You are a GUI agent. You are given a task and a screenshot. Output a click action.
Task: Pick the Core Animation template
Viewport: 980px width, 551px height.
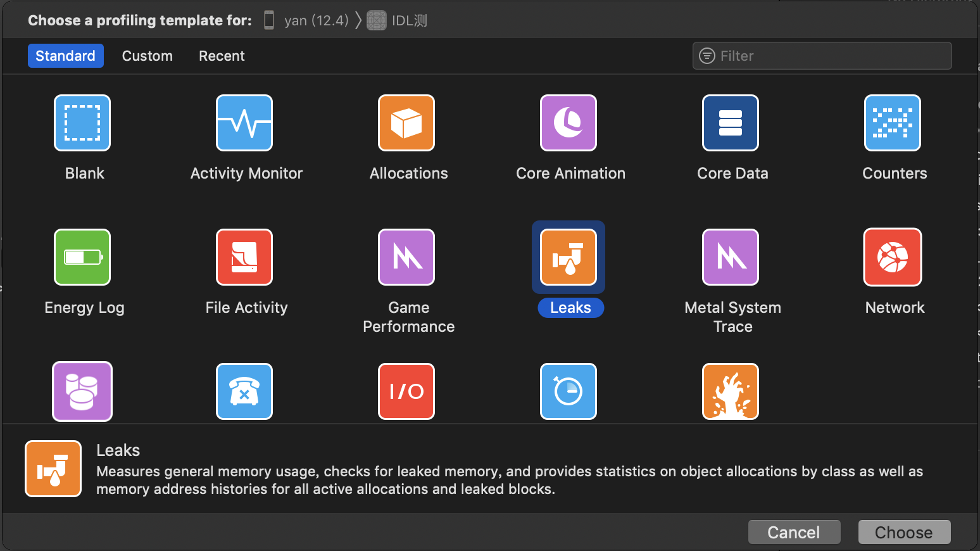(569, 123)
